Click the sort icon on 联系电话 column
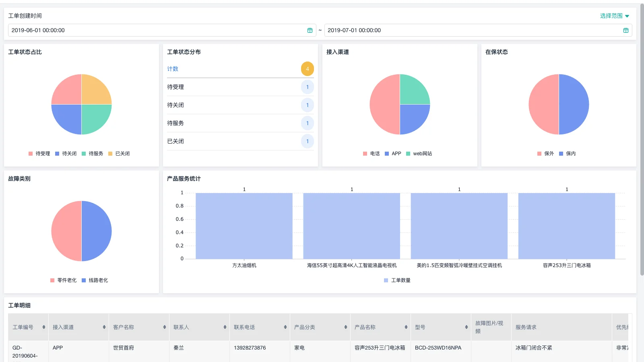This screenshot has height=362, width=644. (x=285, y=327)
